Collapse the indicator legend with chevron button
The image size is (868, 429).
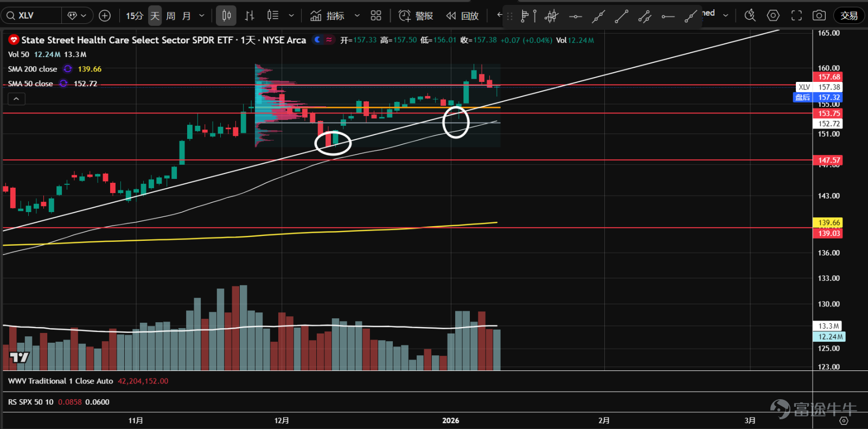(16, 99)
